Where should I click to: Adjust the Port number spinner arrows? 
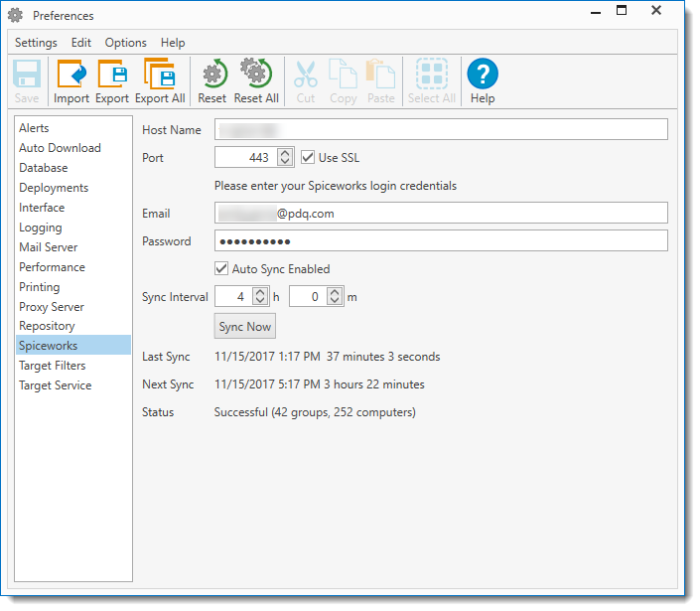[x=285, y=157]
